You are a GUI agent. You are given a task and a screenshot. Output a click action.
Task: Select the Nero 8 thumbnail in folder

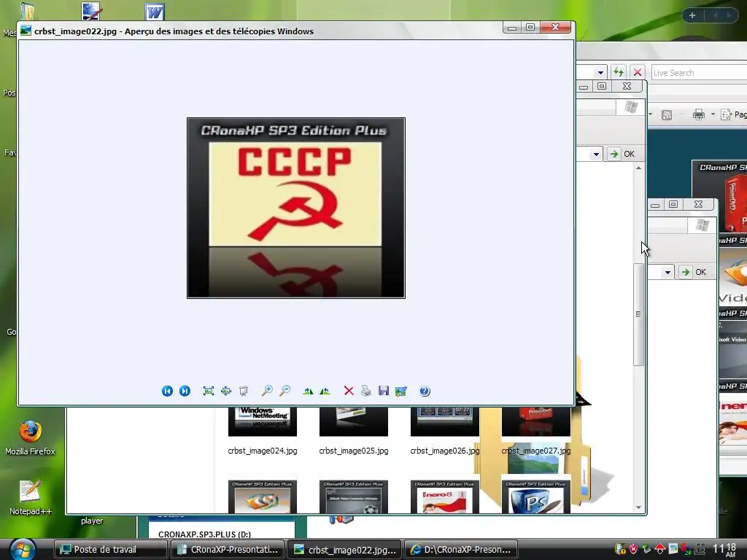[444, 497]
